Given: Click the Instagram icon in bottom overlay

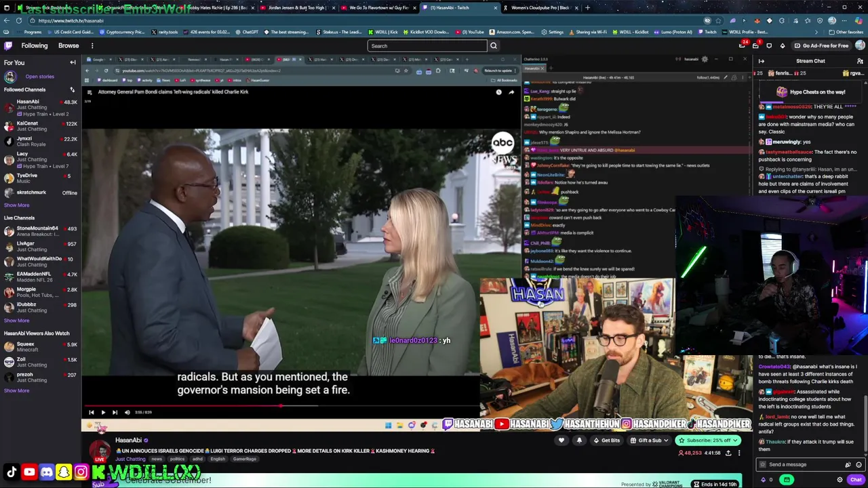Looking at the screenshot, I should tap(81, 472).
